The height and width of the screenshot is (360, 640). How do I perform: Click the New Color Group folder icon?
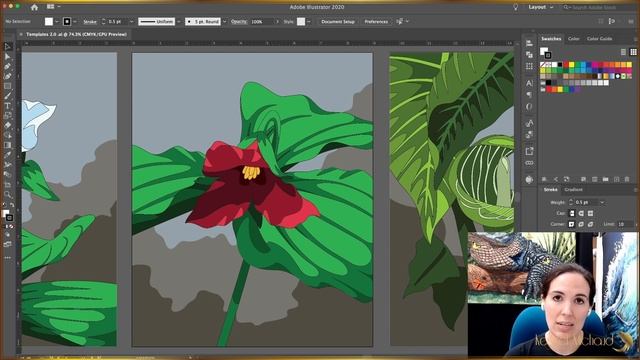coord(606,179)
